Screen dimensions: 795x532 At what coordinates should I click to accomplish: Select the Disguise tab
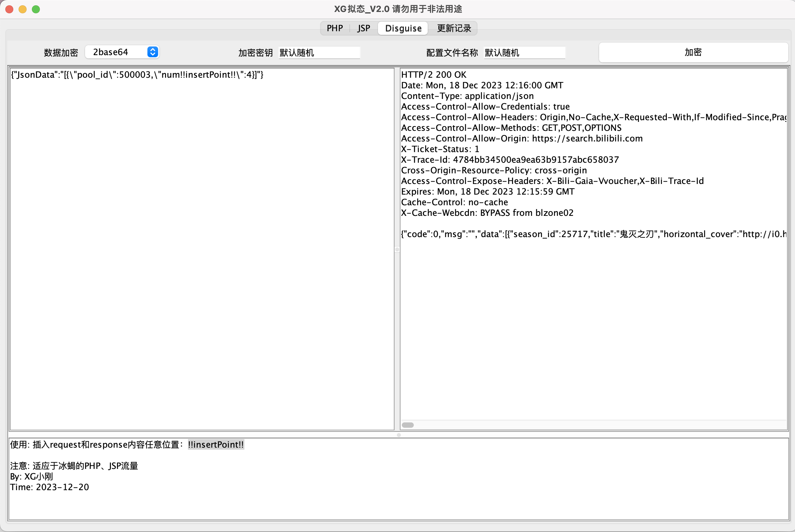(403, 28)
